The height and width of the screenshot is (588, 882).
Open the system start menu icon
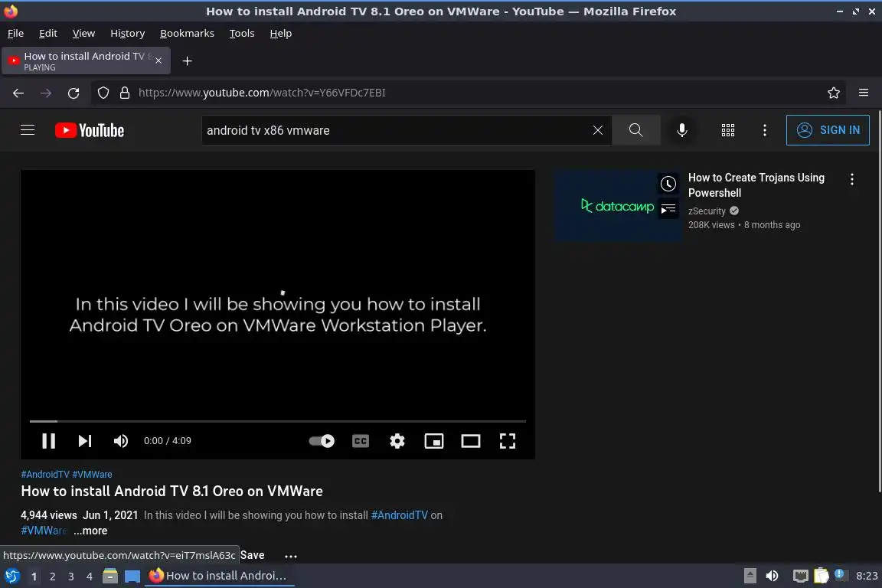11,577
